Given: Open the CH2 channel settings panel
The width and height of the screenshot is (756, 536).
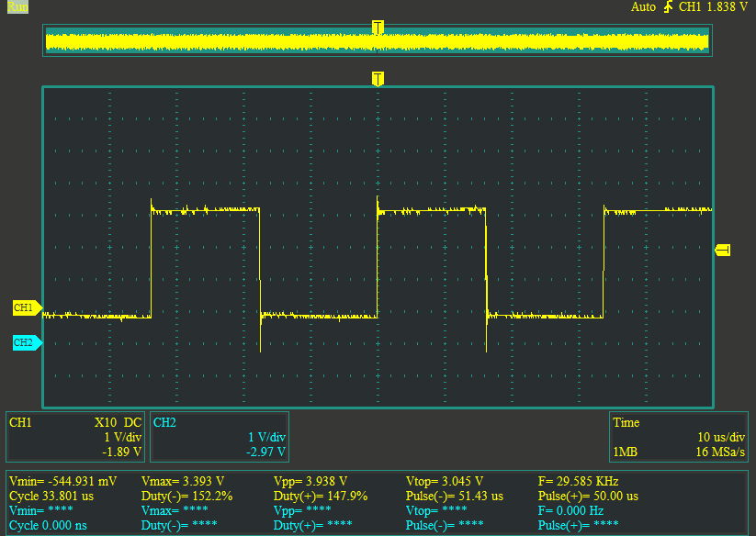Looking at the screenshot, I should pyautogui.click(x=219, y=437).
